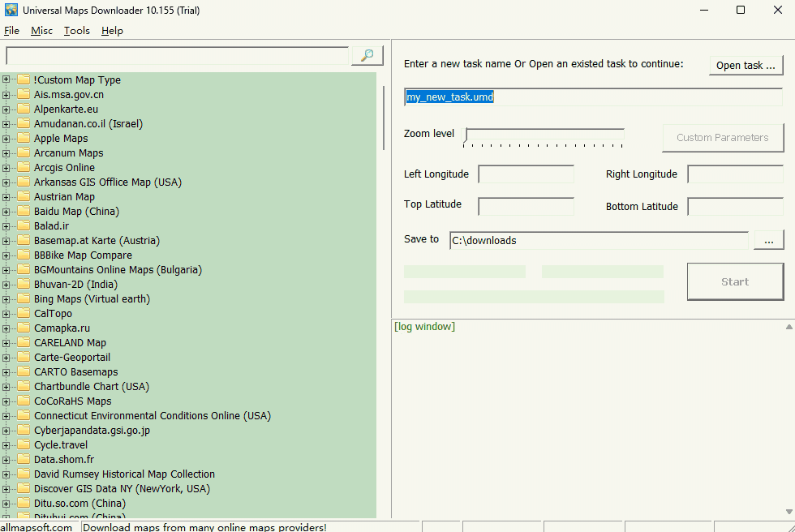Expand the !Custom Map Type tree node
Viewport: 795px width, 532px height.
click(x=6, y=79)
